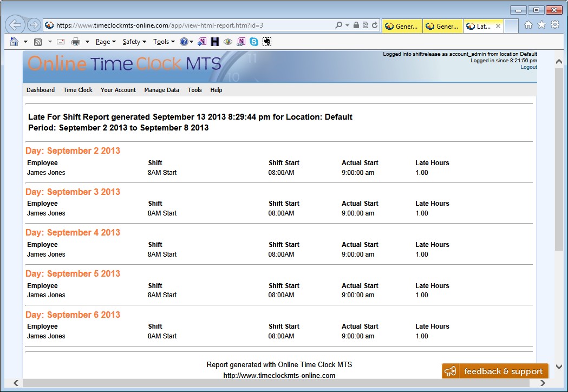This screenshot has width=568, height=392.
Task: Click the 'Period: September 2 2013 to September 8 2013' line
Action: [x=119, y=128]
